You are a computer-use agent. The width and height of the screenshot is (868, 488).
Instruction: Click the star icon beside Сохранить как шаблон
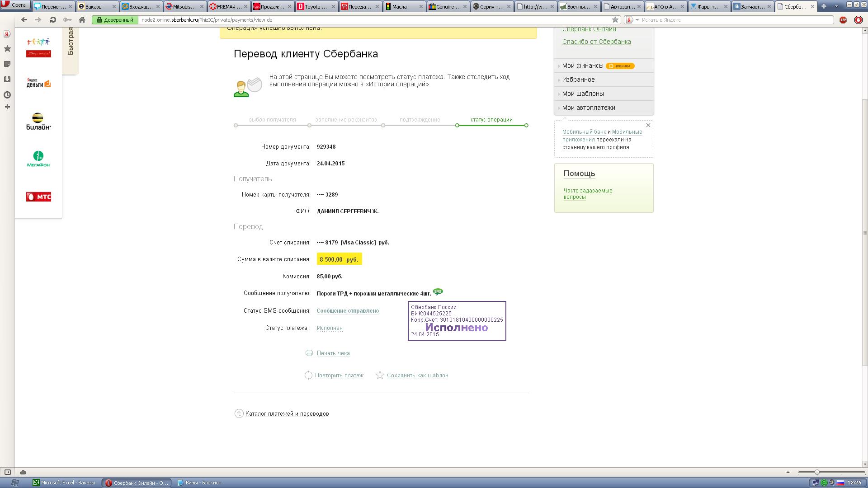coord(380,375)
